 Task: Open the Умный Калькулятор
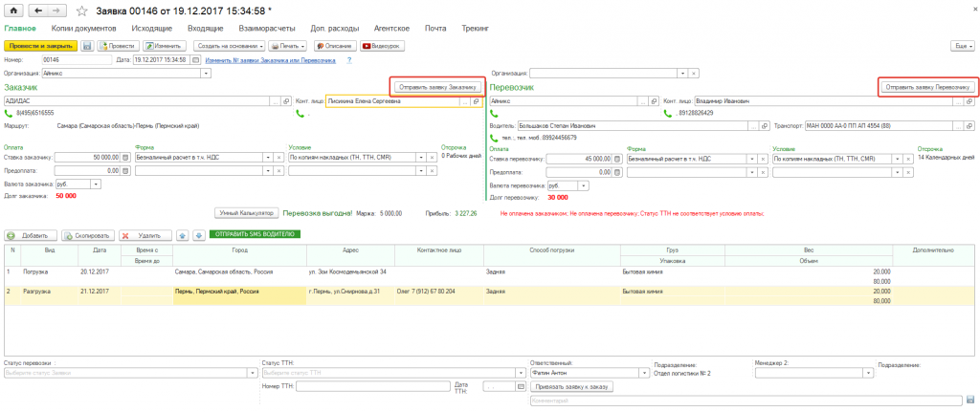coord(246,213)
